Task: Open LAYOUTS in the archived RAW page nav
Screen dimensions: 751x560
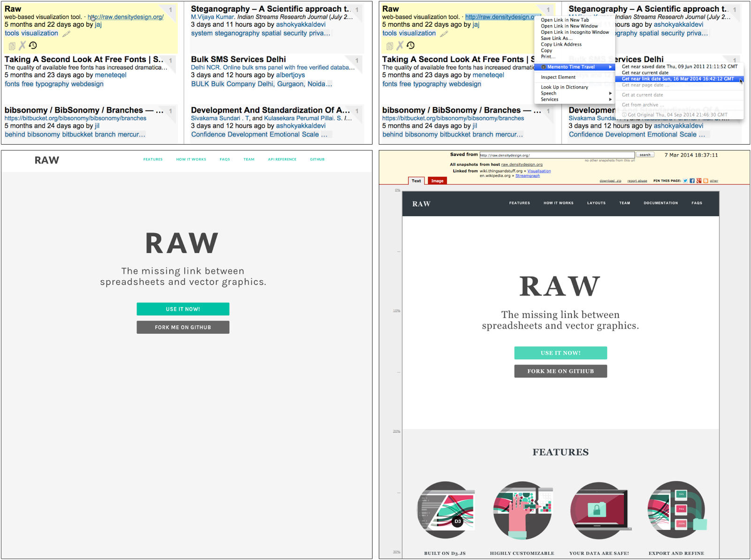Action: pyautogui.click(x=596, y=203)
